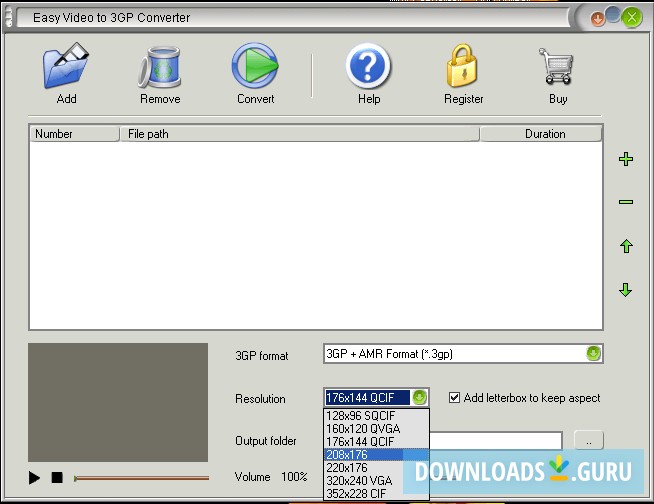Click the Volume 100% value
The image size is (654, 504).
pyautogui.click(x=294, y=476)
